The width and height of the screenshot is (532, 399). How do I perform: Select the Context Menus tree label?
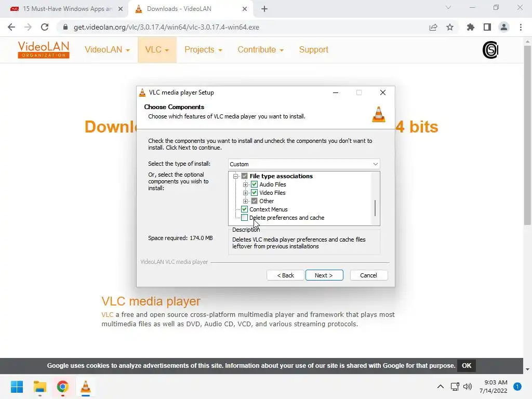pos(269,209)
